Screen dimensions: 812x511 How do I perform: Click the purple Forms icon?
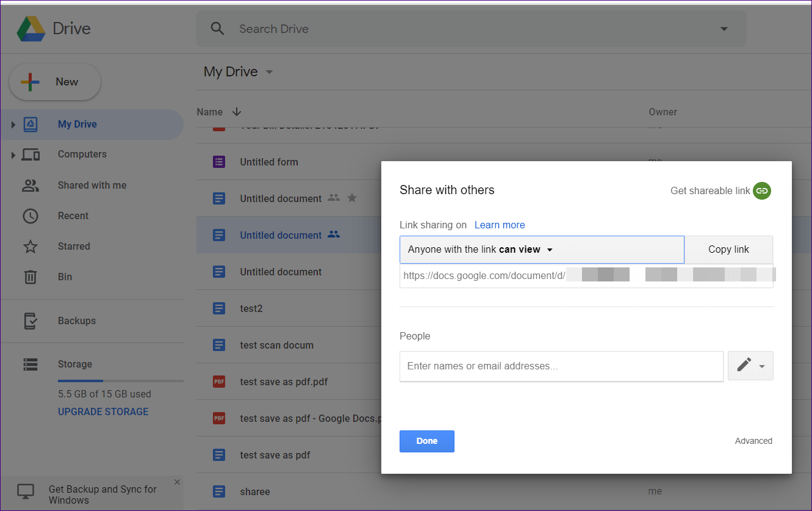click(x=219, y=162)
